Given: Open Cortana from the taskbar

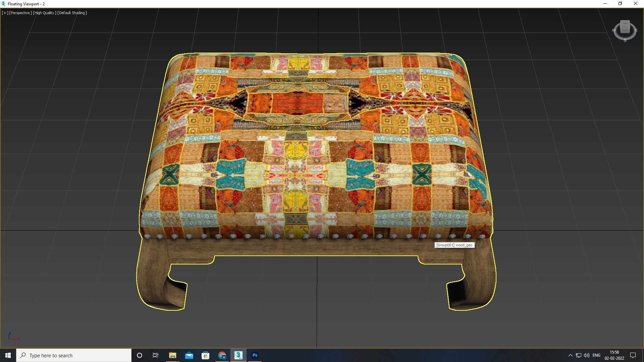Looking at the screenshot, I should (140, 355).
